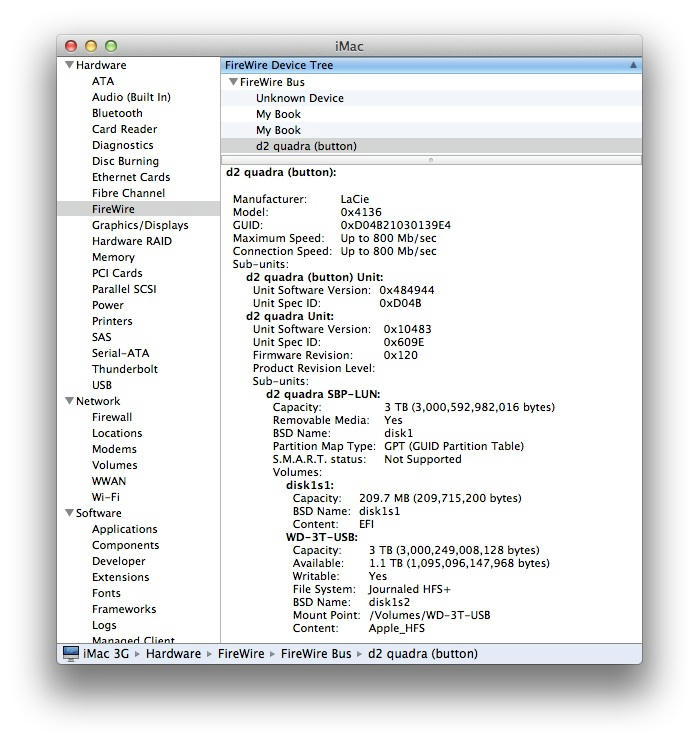Collapse the Hardware section triangle
Screen dimensions: 699x743
[69, 64]
